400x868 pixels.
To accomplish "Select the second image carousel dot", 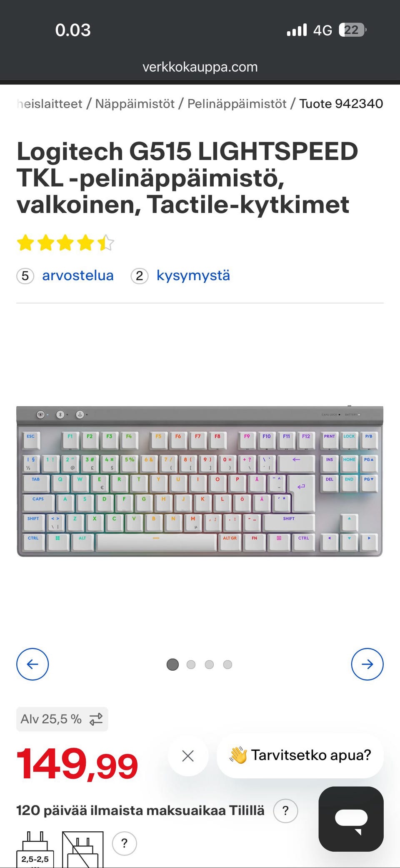I will pos(191,664).
